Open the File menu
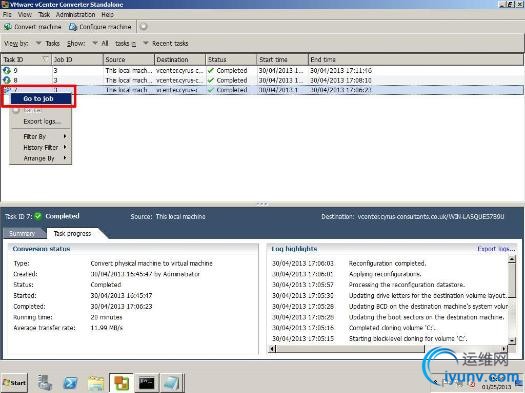The height and width of the screenshot is (393, 525). click(7, 15)
